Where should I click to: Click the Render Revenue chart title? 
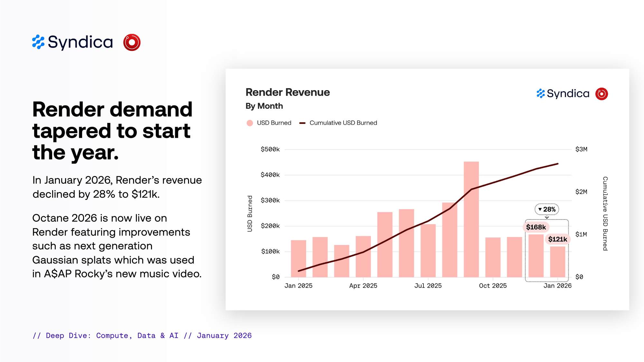click(x=288, y=92)
